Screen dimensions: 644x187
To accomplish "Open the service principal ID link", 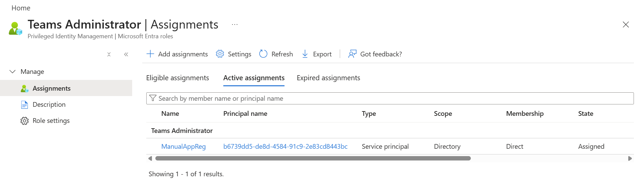I will click(285, 146).
